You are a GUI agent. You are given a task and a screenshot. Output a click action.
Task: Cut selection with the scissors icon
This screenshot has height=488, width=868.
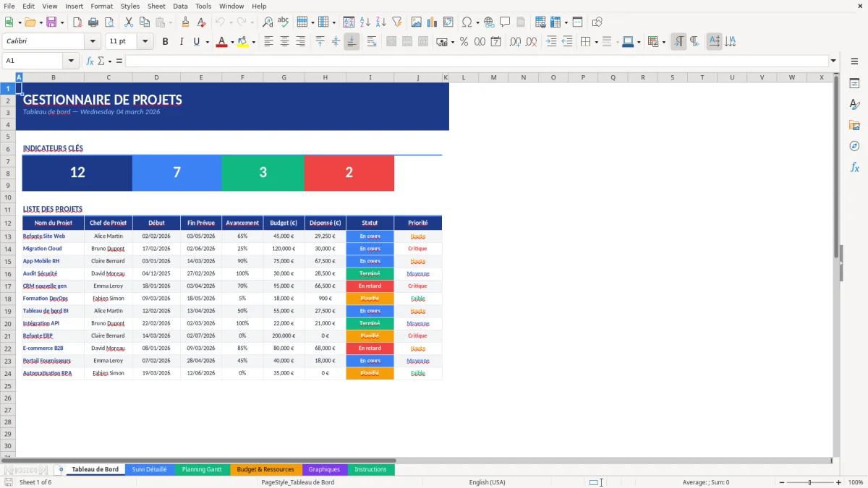tap(128, 22)
